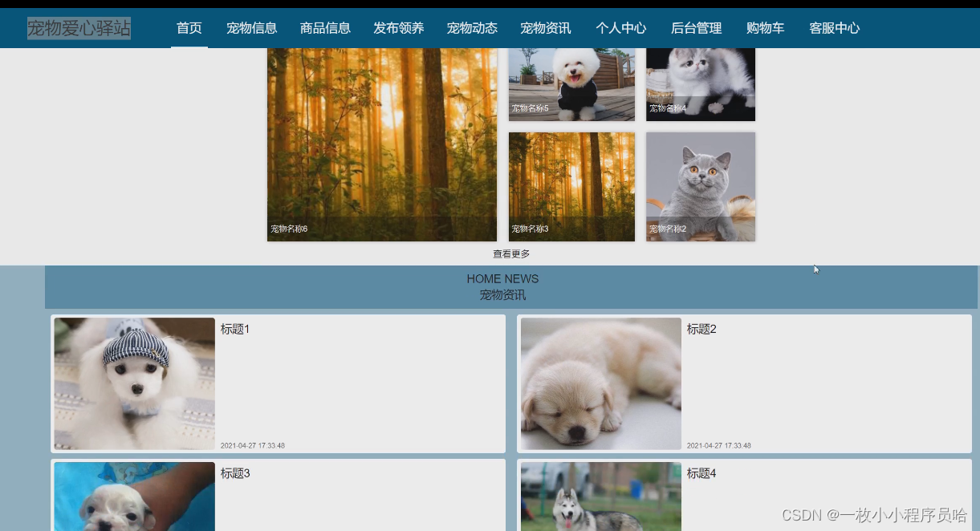Open the large 宠物名称6 forest image
980x531 pixels.
coord(382,144)
